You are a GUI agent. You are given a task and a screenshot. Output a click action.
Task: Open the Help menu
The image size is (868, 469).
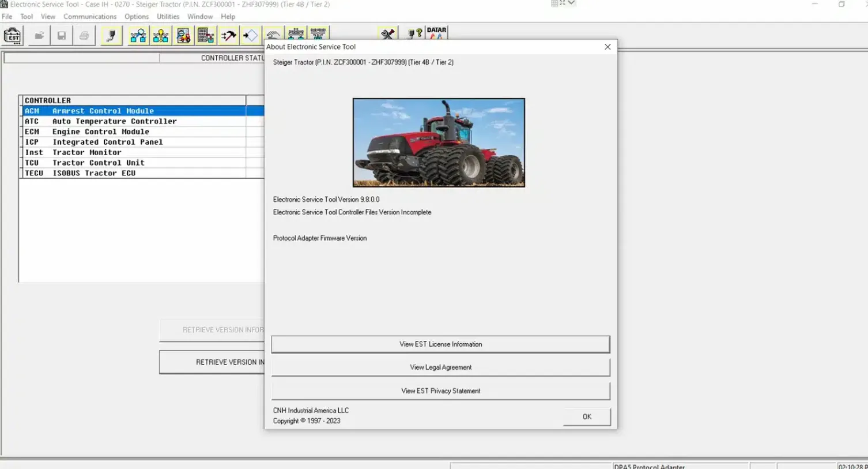click(228, 17)
